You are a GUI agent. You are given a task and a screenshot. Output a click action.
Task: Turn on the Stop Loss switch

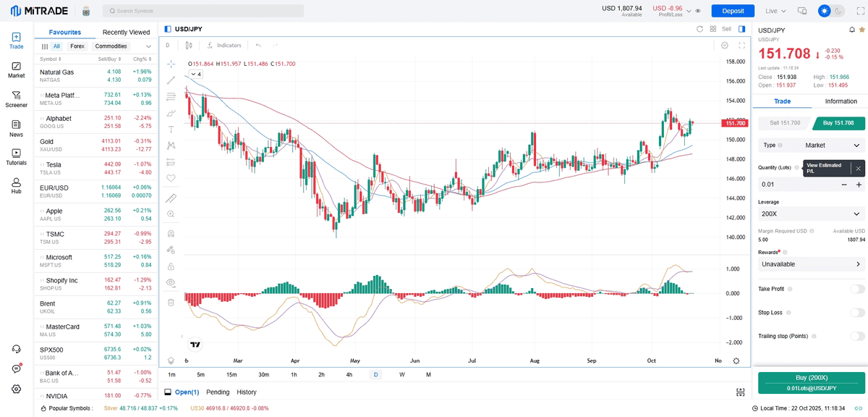[857, 313]
